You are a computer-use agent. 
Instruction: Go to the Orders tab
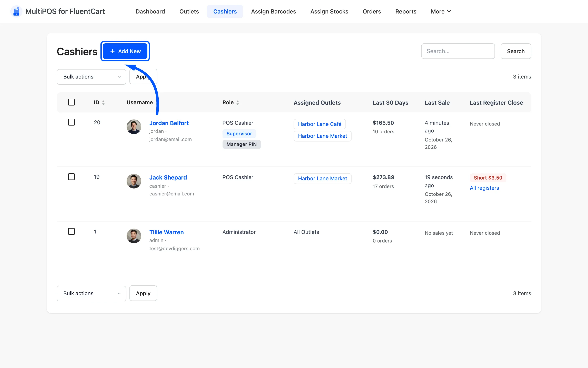[372, 11]
